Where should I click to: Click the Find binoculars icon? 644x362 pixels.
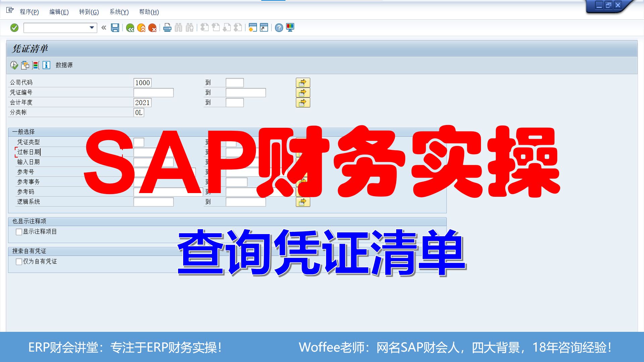point(178,28)
